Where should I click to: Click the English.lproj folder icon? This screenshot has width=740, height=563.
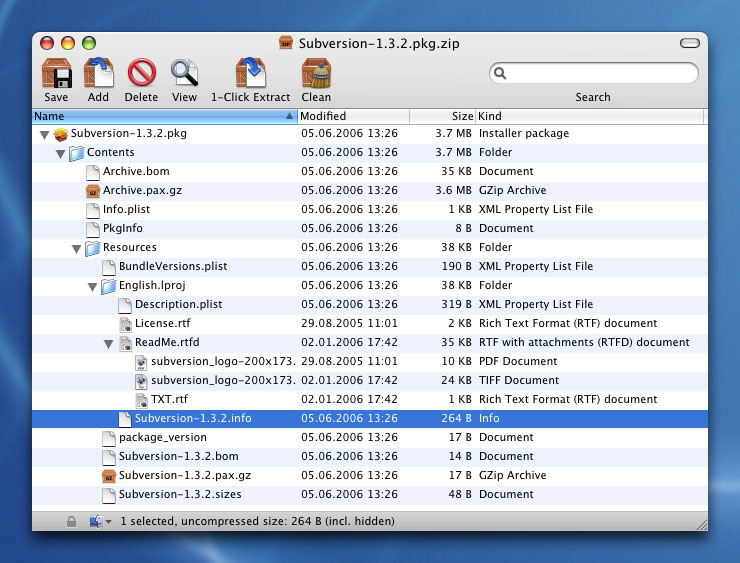[x=109, y=286]
